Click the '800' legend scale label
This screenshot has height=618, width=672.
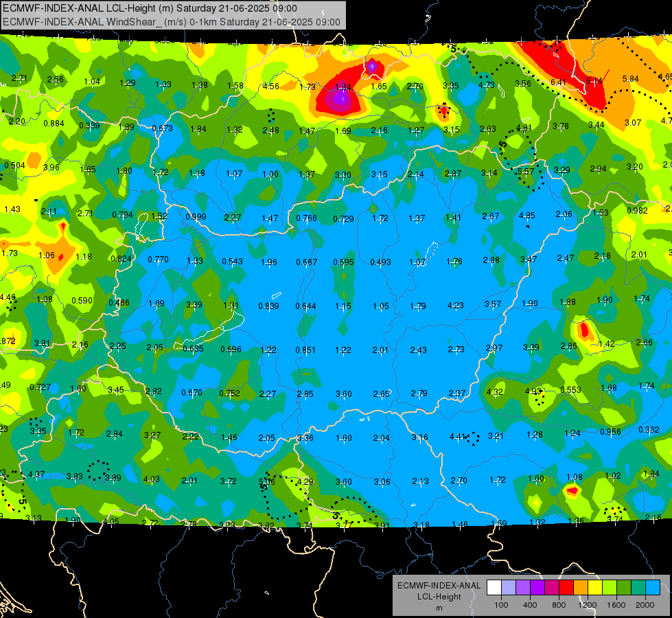pos(559,605)
